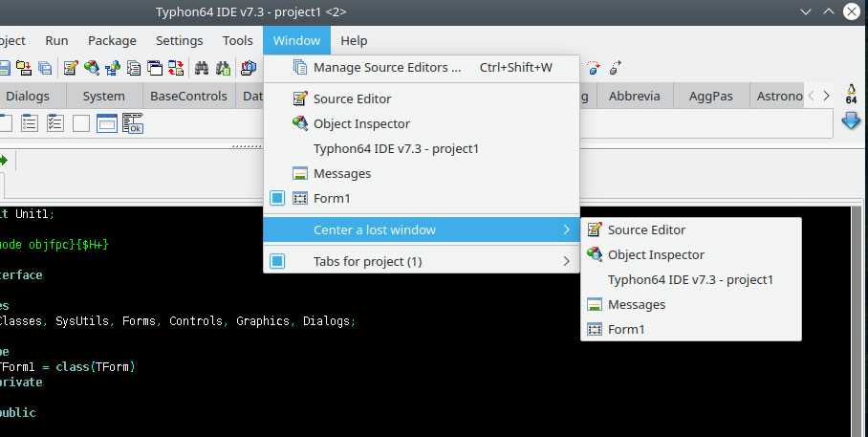
Task: Click the Linux 64 penguin icon
Action: 852,95
